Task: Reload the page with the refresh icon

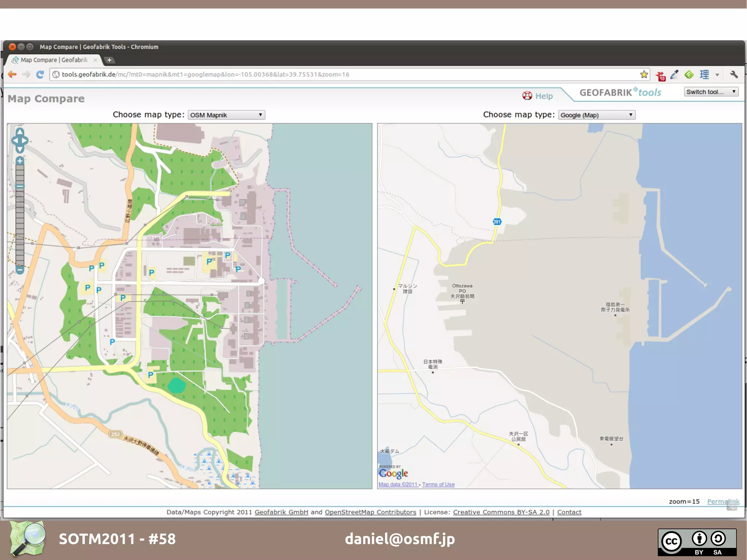Action: pyautogui.click(x=40, y=74)
